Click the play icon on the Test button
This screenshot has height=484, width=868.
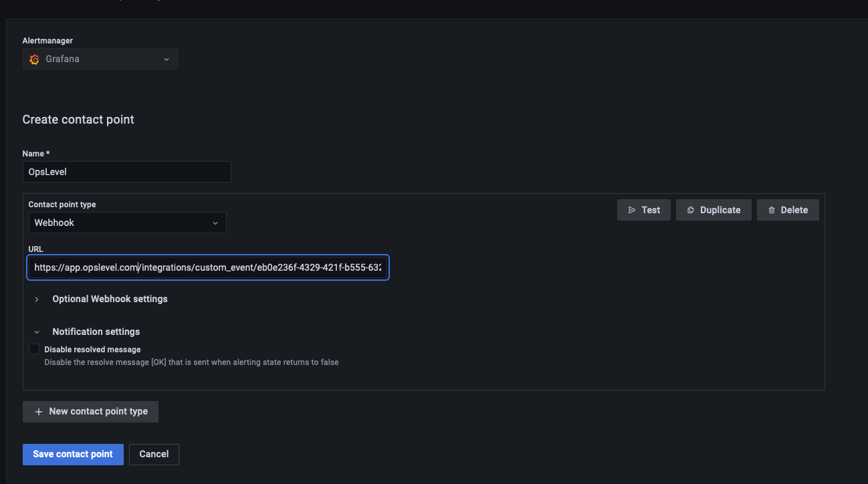pyautogui.click(x=632, y=209)
